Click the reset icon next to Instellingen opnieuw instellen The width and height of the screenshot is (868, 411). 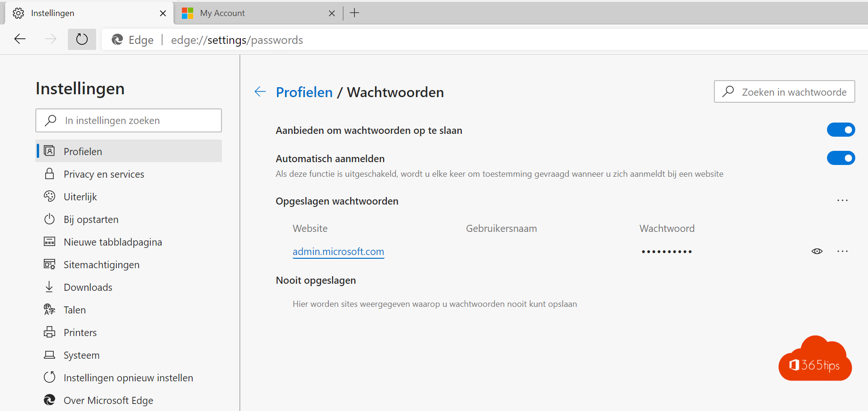[x=49, y=377]
